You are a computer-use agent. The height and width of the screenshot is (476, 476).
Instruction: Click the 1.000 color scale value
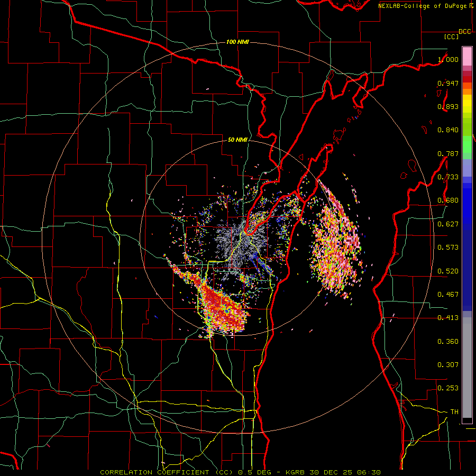pyautogui.click(x=448, y=59)
